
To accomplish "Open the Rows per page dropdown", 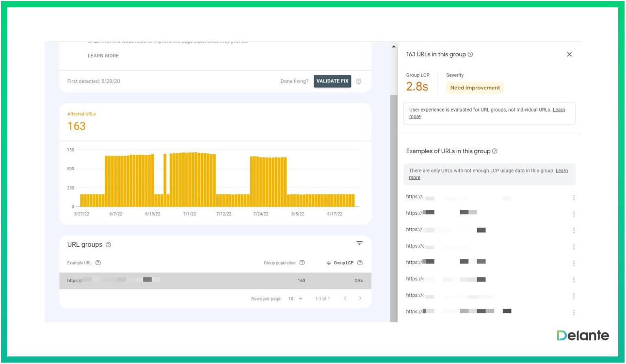I will coord(295,299).
